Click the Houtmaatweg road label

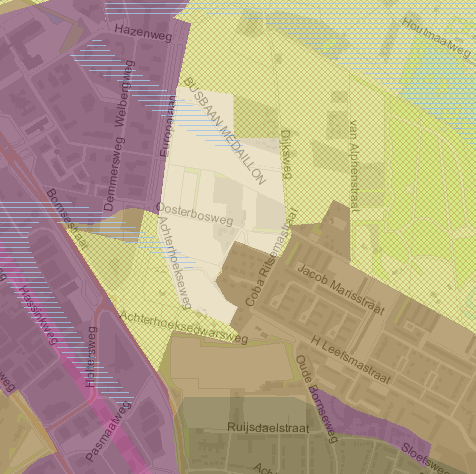pos(436,37)
